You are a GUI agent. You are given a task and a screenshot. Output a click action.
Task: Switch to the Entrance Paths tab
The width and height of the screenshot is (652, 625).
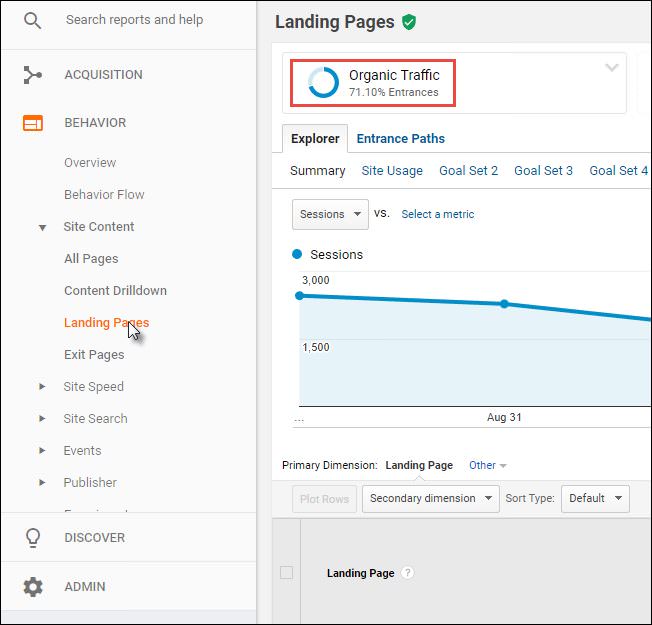400,138
